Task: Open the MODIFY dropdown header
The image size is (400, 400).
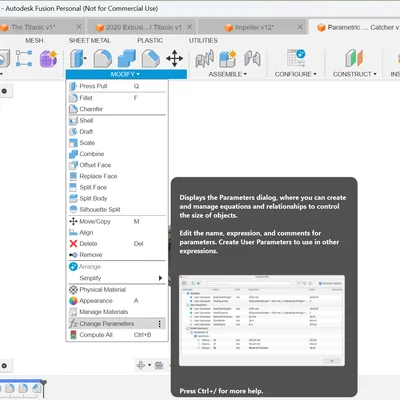Action: tap(126, 74)
